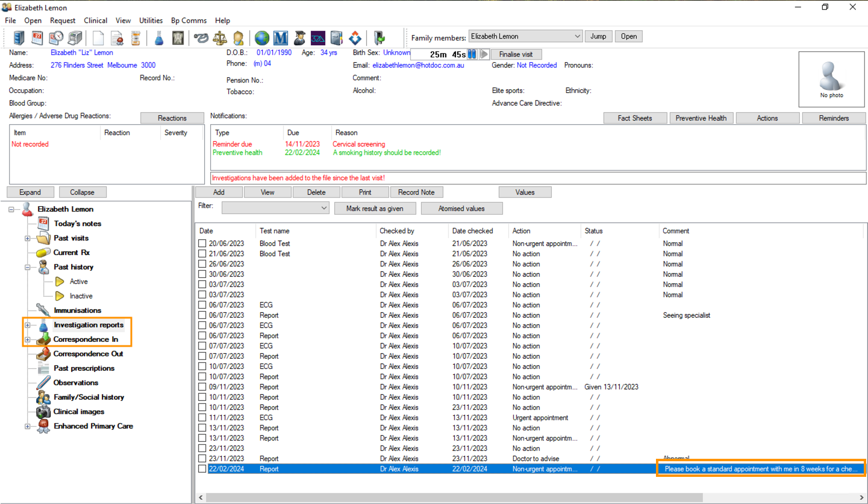Sort by the Date checked column header

(x=473, y=231)
